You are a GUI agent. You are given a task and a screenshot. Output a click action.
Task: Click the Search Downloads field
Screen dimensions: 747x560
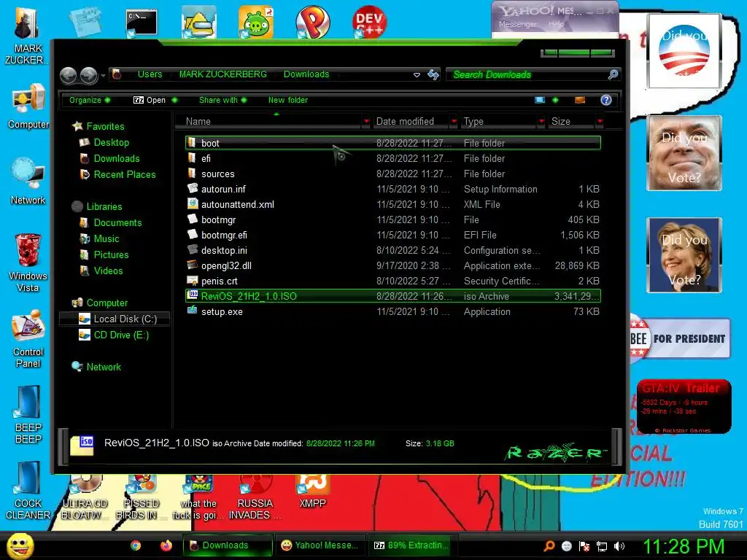528,75
